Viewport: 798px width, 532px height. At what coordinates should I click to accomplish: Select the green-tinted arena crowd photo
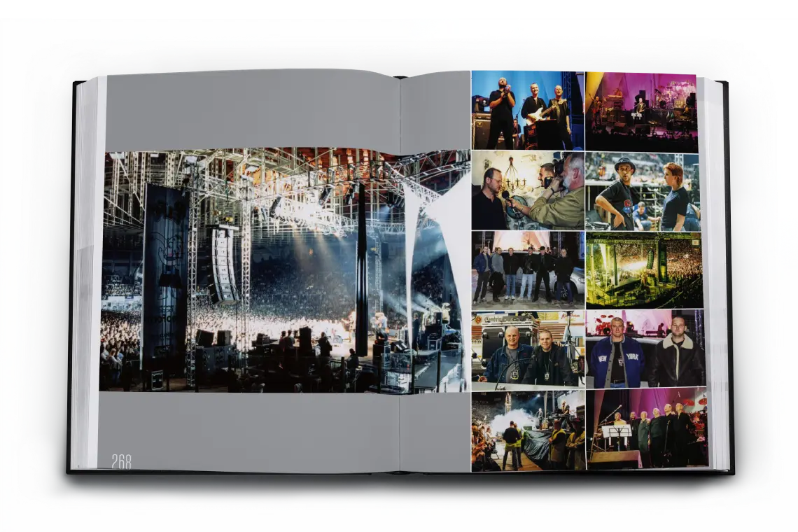644,270
